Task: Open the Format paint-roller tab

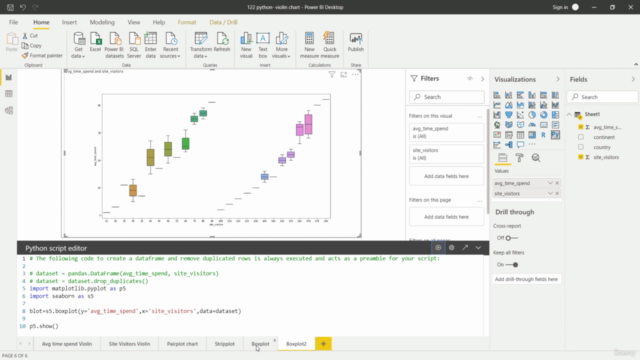Action: tap(519, 158)
